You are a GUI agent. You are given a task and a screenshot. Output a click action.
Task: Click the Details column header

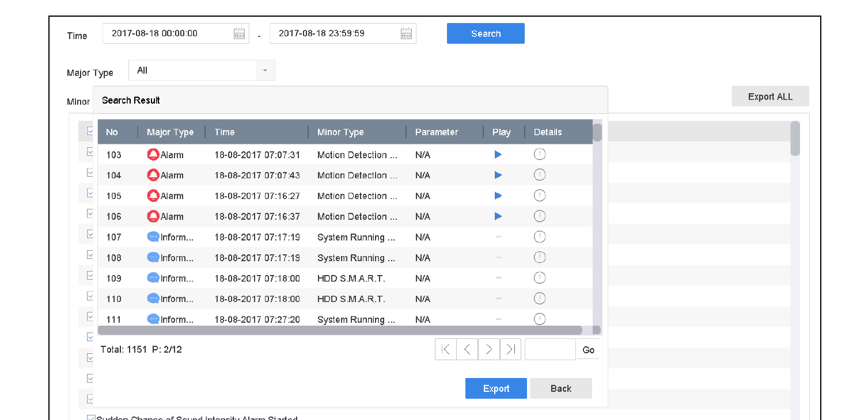548,132
